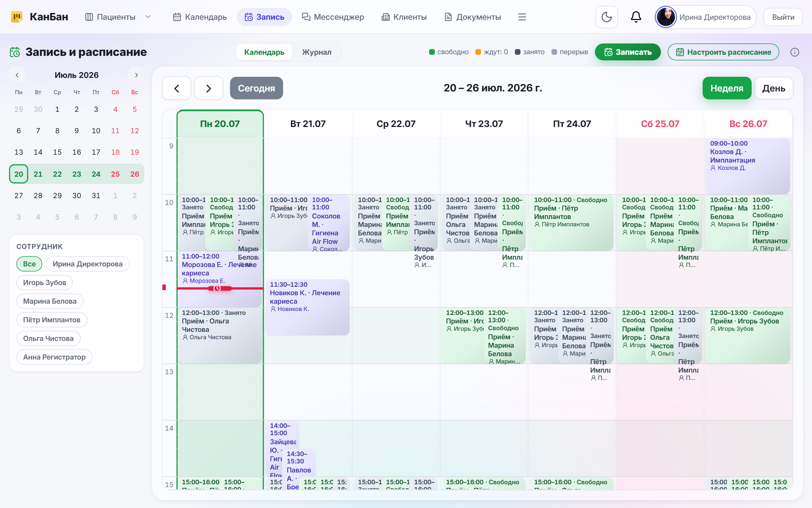Image resolution: width=812 pixels, height=508 pixels.
Task: Click Настроить расписание button
Action: 723,52
